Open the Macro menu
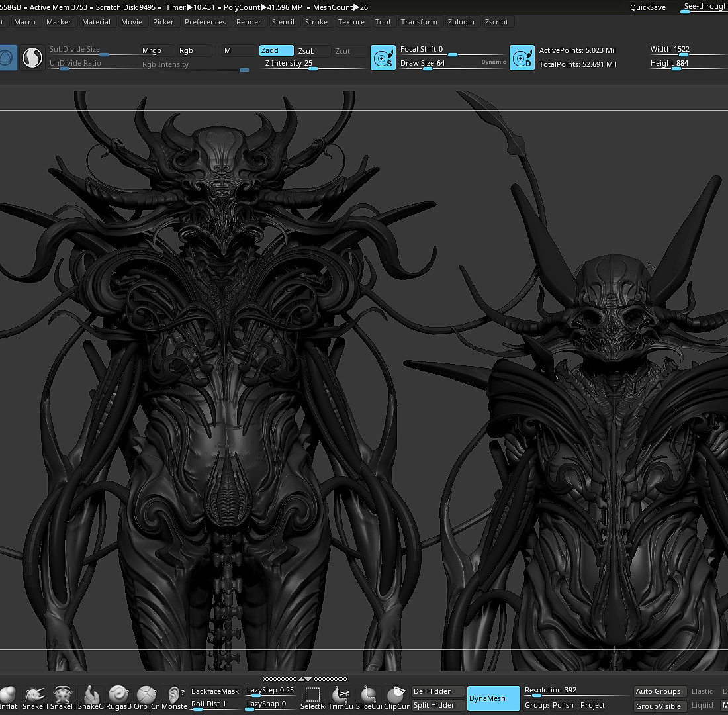 24,22
